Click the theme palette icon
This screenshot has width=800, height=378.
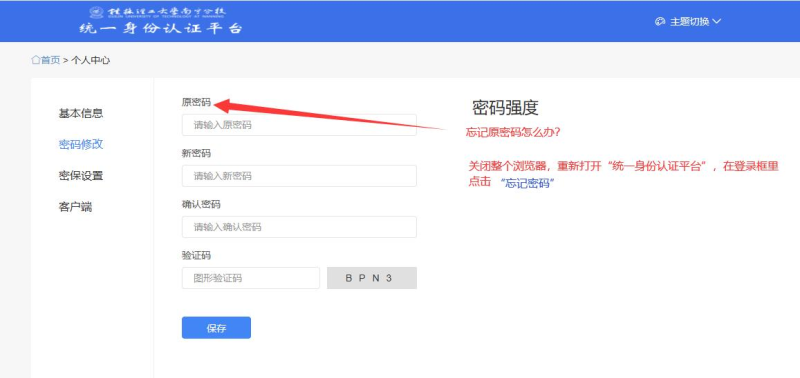point(660,21)
